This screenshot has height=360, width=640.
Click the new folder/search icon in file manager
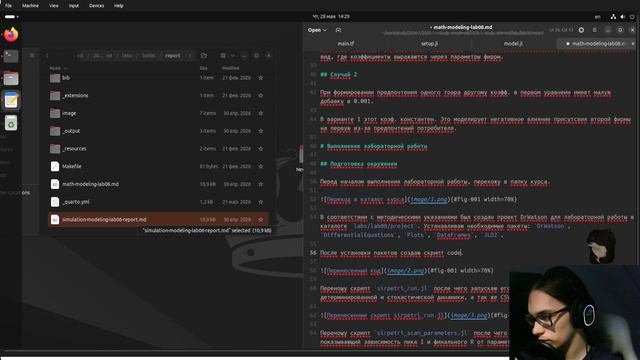point(204,56)
